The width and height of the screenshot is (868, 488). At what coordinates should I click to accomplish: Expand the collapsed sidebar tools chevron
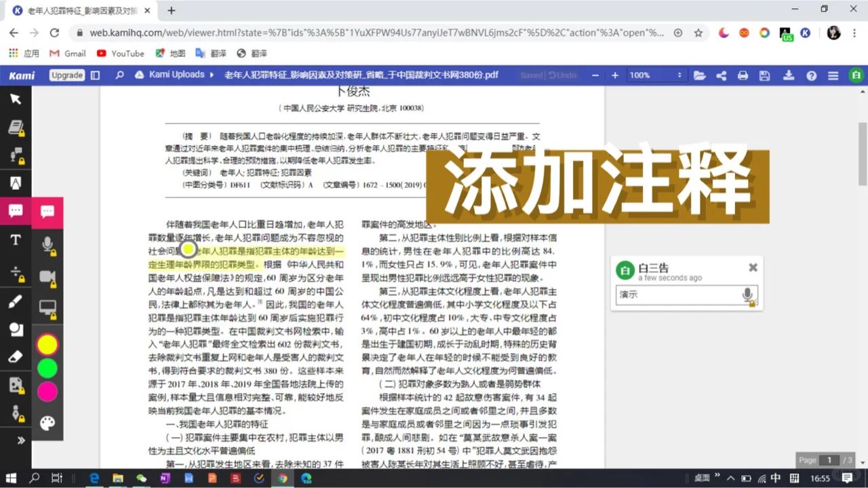(20, 440)
